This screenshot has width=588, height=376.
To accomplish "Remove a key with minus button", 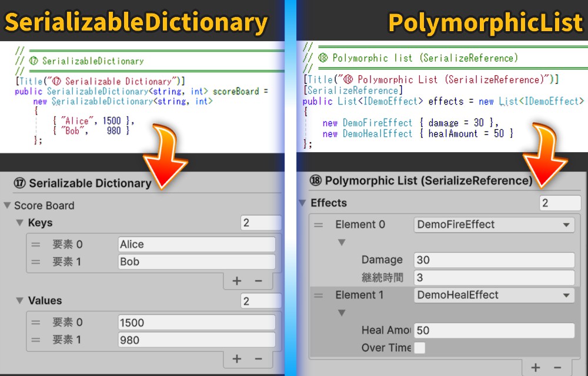I will pyautogui.click(x=258, y=281).
